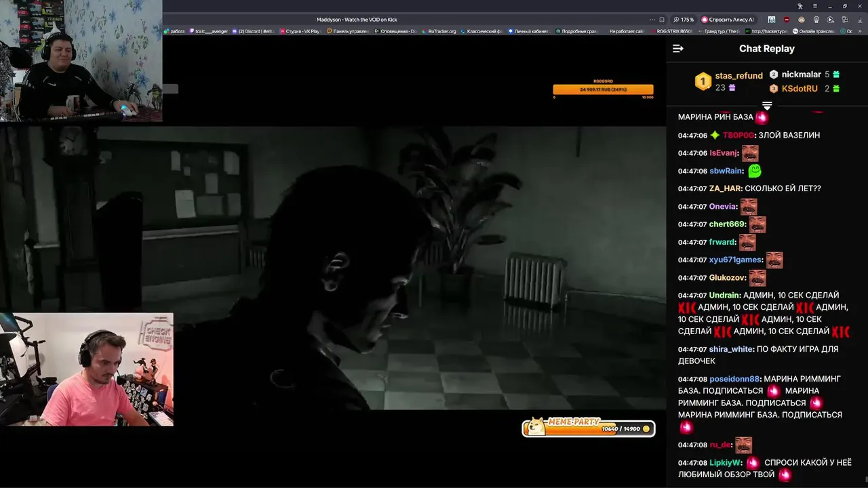Click the orange RUB donation goal bar
The image size is (868, 488).
pyautogui.click(x=603, y=89)
